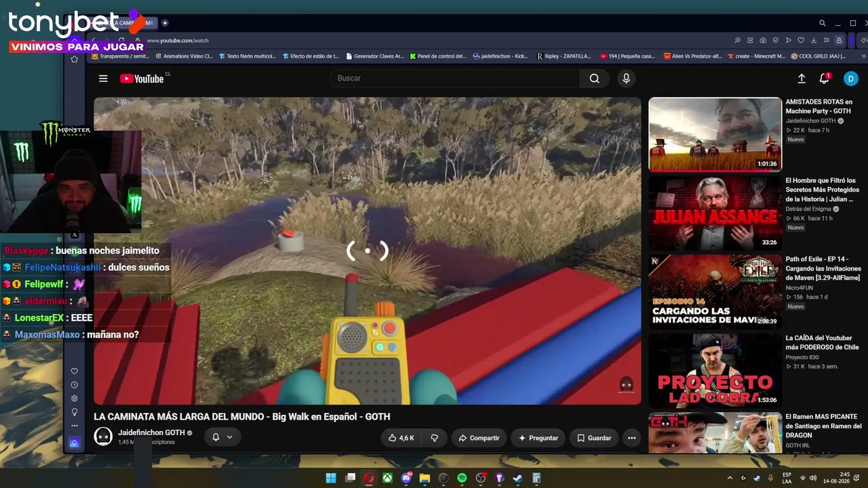
Task: Open the Transparenta bookmark
Action: pyautogui.click(x=120, y=56)
